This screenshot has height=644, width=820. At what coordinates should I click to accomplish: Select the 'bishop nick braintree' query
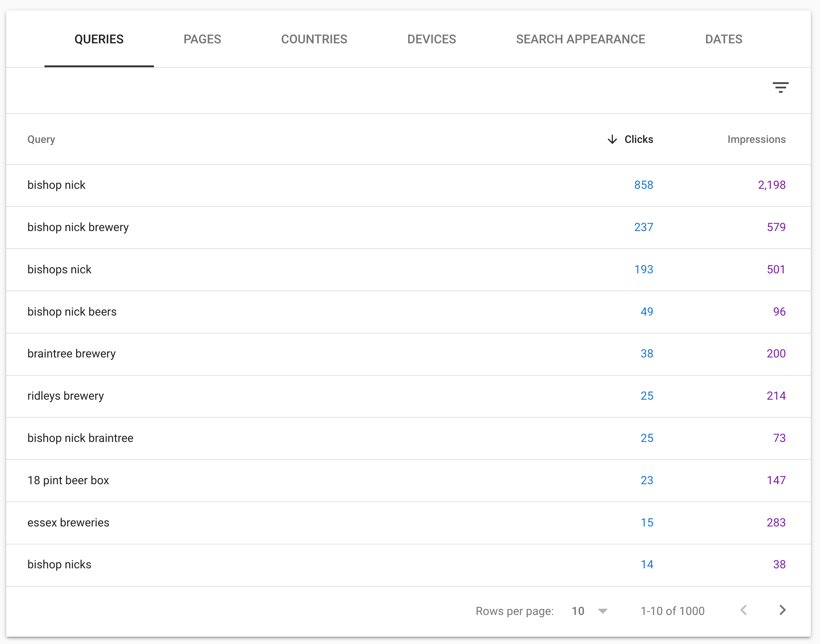coord(80,438)
